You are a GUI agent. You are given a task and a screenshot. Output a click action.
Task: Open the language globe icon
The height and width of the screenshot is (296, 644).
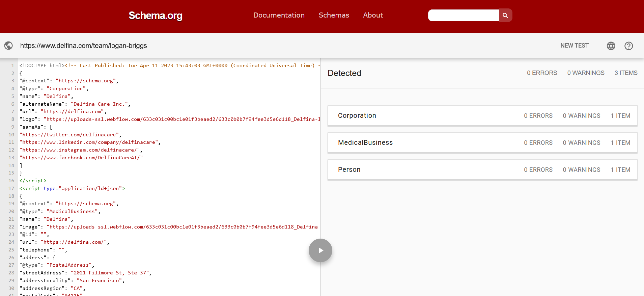[x=611, y=46]
